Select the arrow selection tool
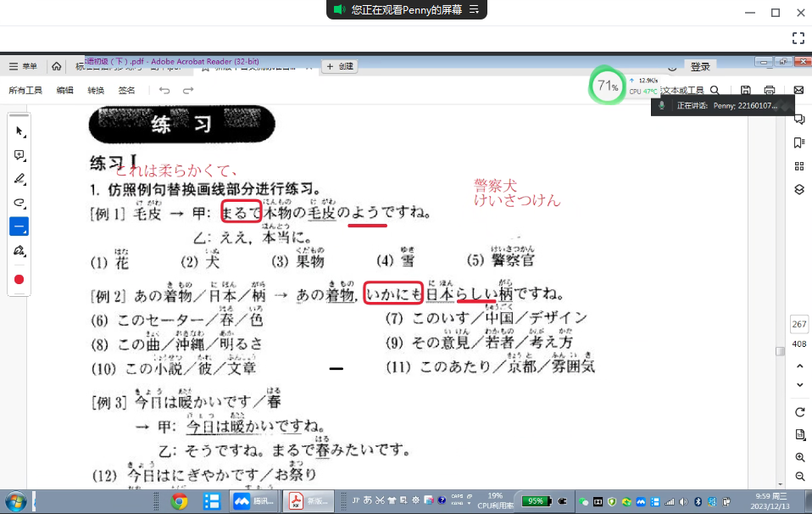The image size is (812, 514). point(19,131)
